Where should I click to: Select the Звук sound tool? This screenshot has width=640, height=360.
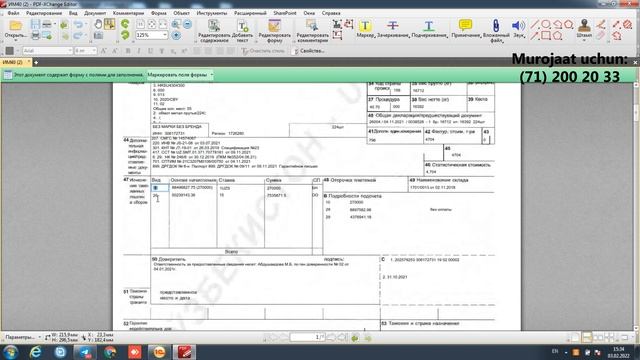click(x=519, y=29)
